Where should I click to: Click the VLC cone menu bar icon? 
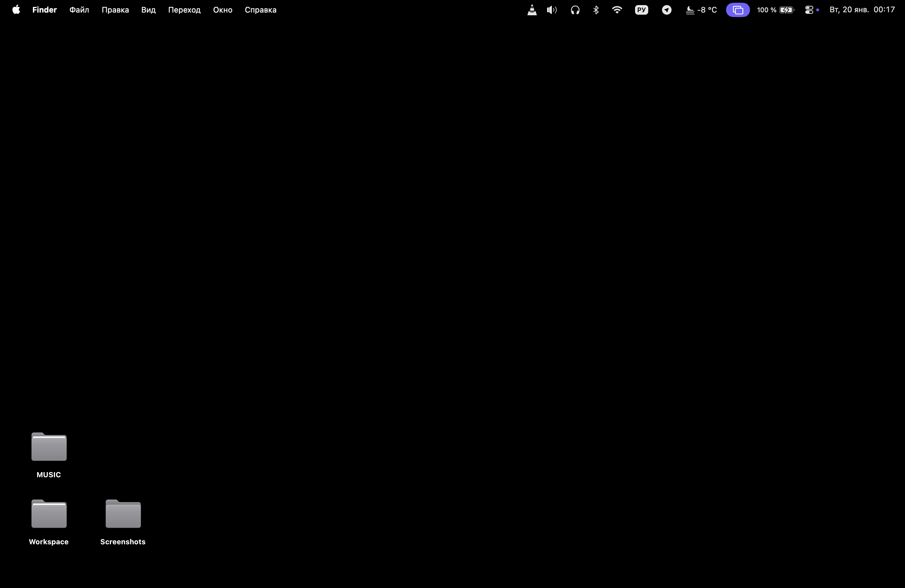point(532,10)
